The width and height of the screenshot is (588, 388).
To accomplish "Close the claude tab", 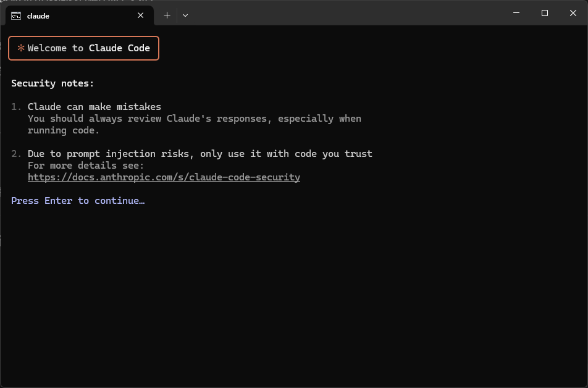I will pyautogui.click(x=141, y=15).
